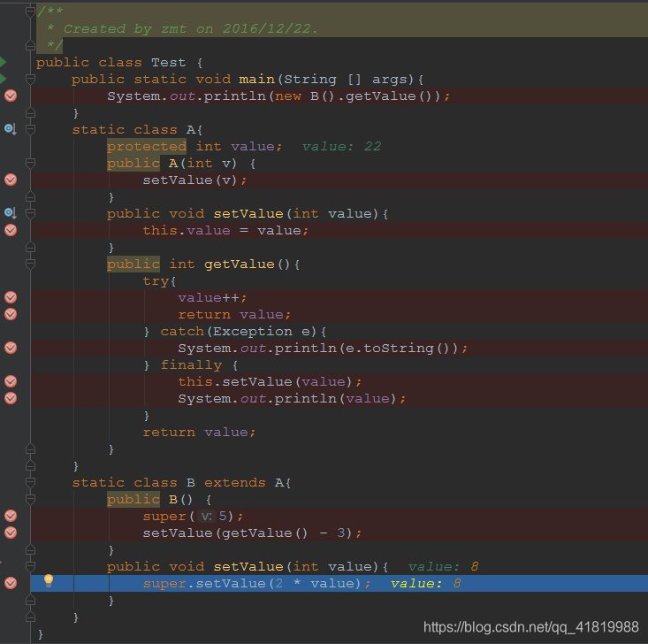This screenshot has height=644, width=648.
Task: Click the extends keyword
Action: 235,483
